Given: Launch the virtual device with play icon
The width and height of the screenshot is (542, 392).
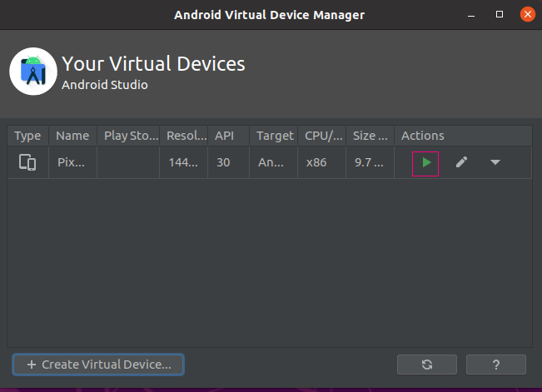Looking at the screenshot, I should click(425, 162).
